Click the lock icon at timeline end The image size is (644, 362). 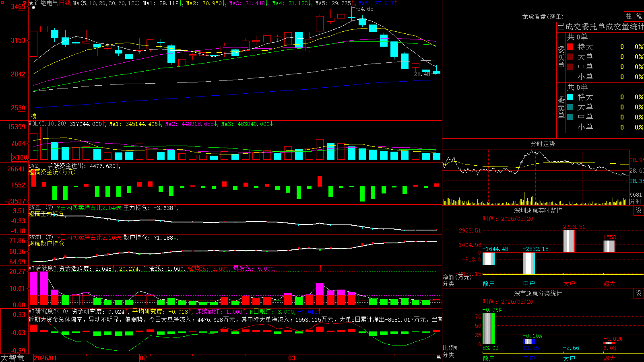click(439, 357)
